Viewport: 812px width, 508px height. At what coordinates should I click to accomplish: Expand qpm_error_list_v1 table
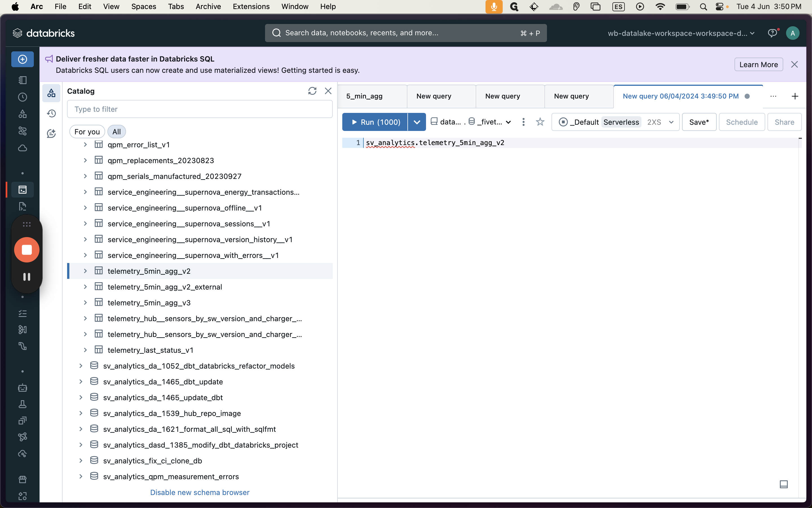point(85,145)
